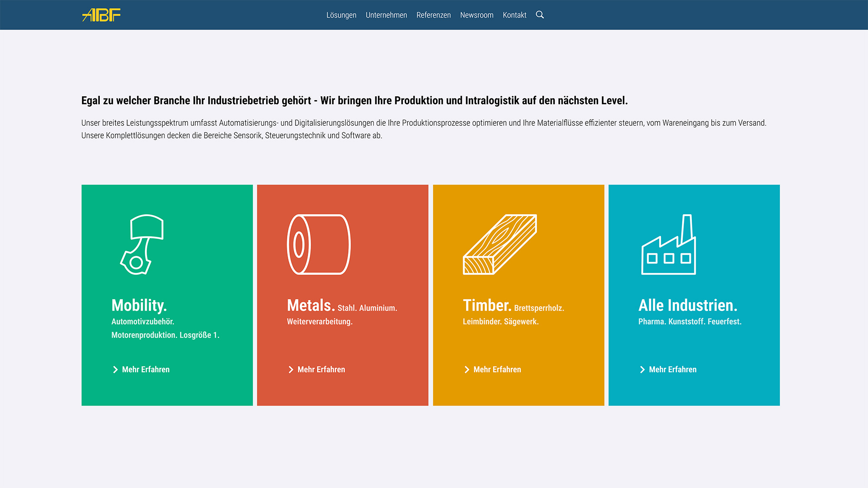
Task: Switch to the Newsroom section
Action: pyautogui.click(x=477, y=15)
